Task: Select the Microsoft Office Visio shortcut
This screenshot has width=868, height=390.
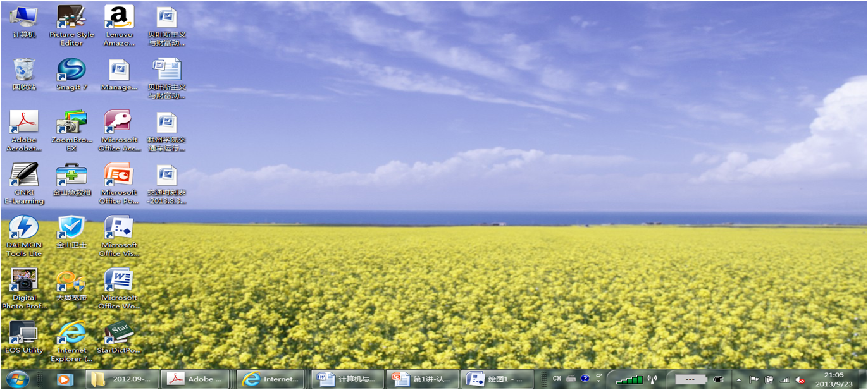Action: point(119,236)
